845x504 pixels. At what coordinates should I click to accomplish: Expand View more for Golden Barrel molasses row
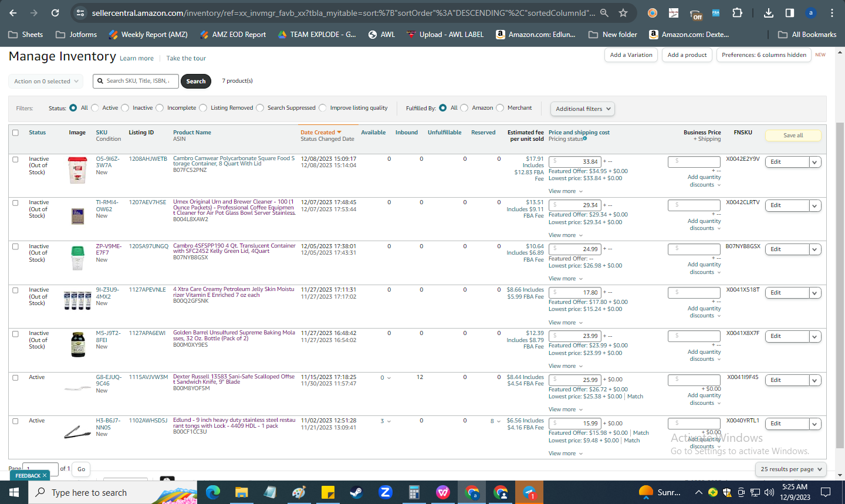click(x=566, y=366)
